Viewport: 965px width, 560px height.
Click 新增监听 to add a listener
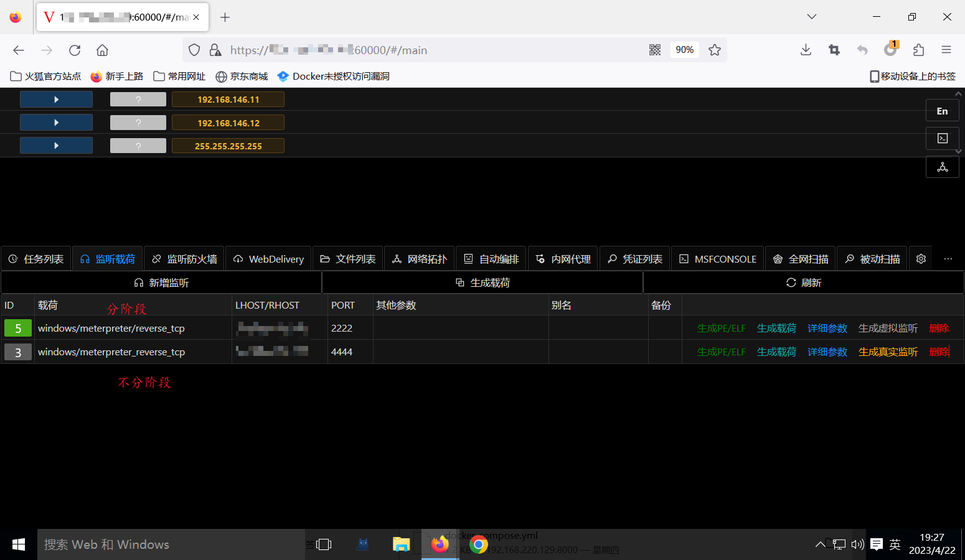coord(160,282)
